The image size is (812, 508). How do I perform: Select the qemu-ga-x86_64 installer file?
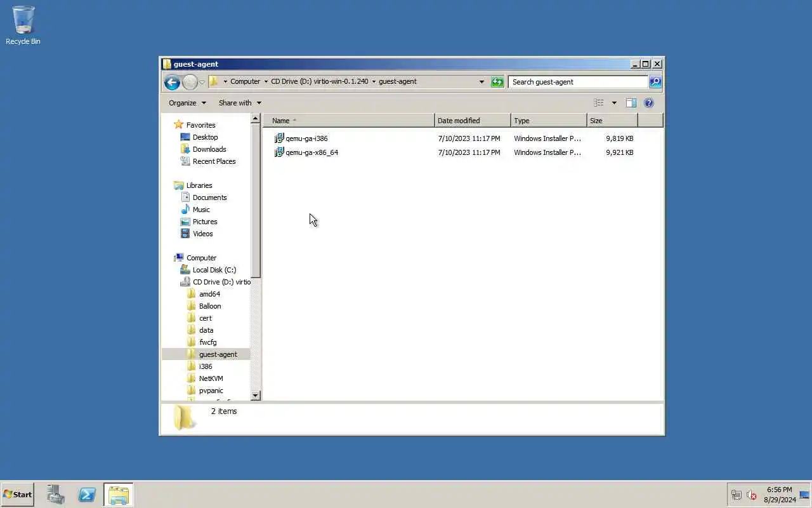point(306,152)
